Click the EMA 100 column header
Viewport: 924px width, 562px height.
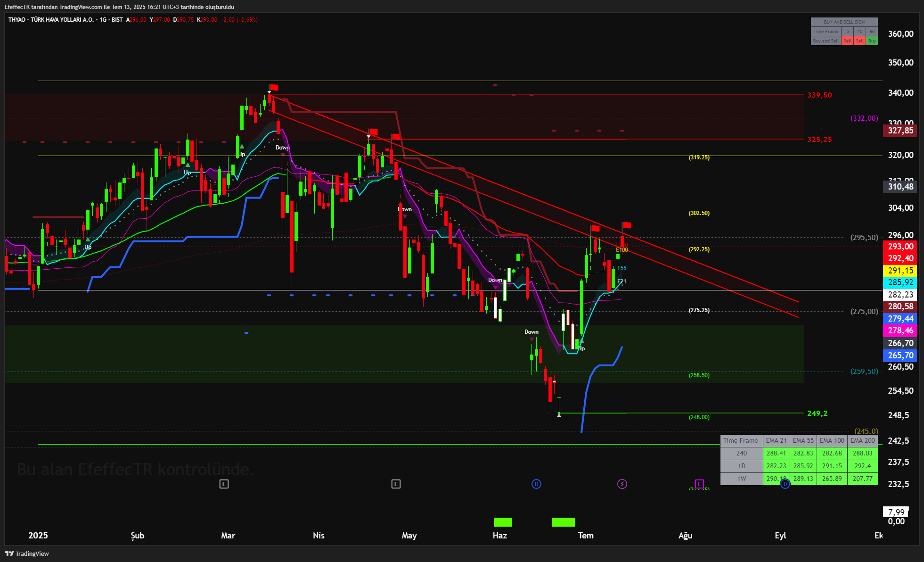[x=832, y=440]
